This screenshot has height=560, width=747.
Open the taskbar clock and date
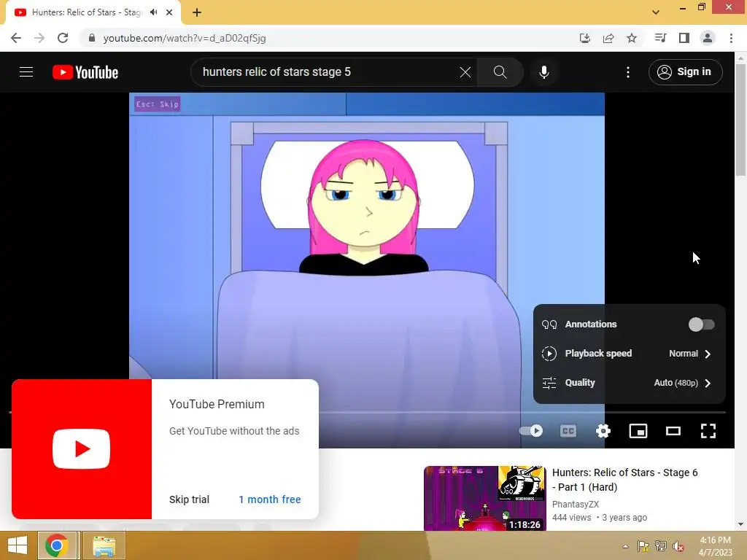click(x=715, y=546)
